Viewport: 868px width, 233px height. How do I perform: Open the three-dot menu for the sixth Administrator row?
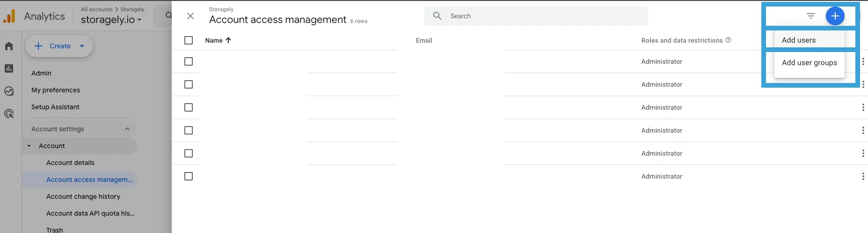[x=863, y=176]
